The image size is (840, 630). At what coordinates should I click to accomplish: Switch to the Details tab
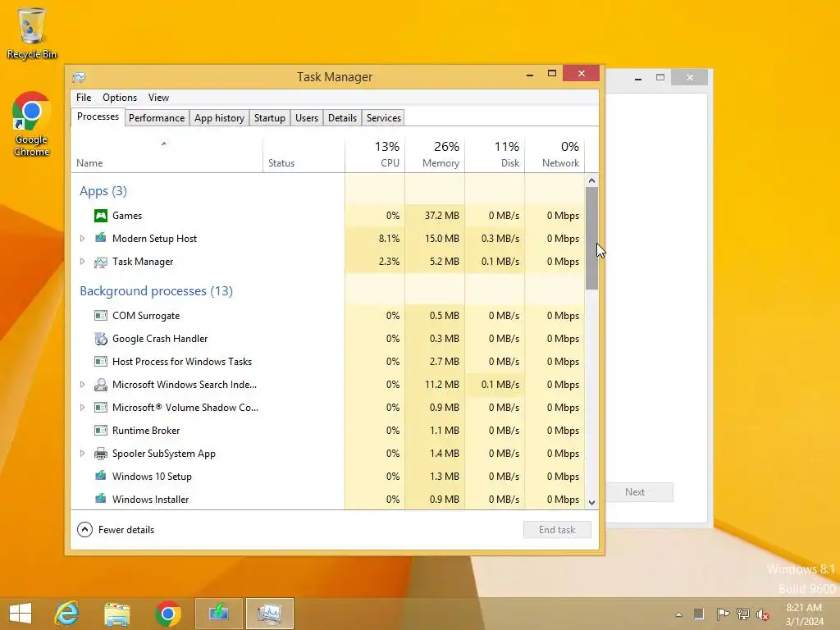[342, 118]
